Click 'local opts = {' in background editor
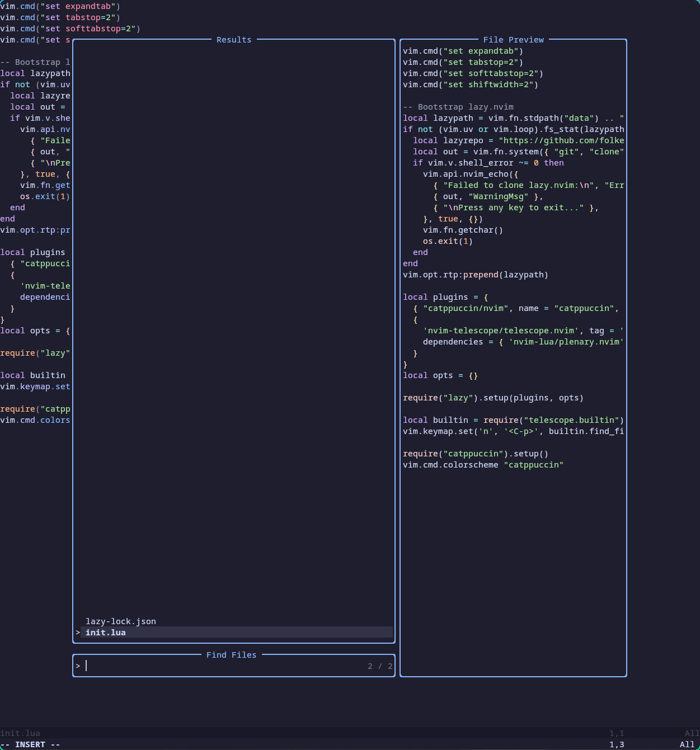700x750 pixels. click(x=35, y=331)
